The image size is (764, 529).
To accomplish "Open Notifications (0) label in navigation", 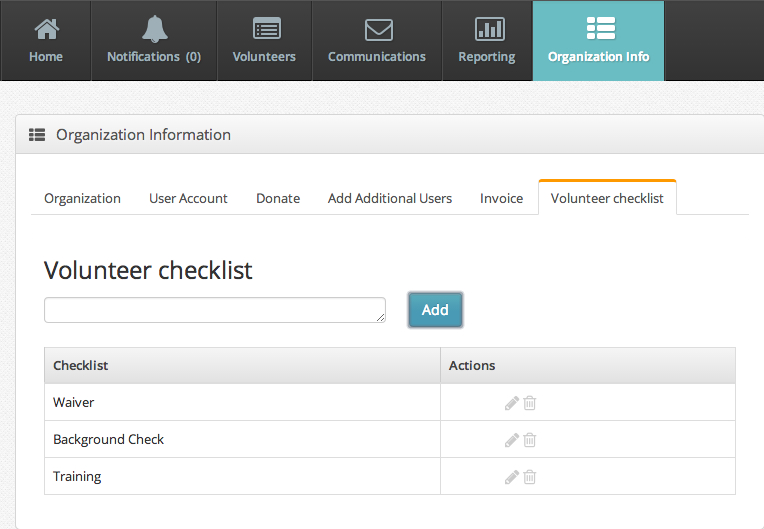I will (154, 57).
